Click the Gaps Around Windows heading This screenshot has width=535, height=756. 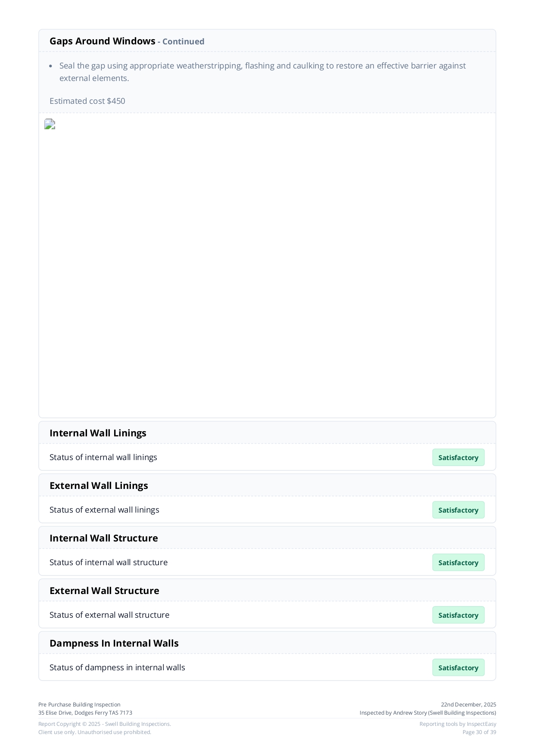coord(102,41)
